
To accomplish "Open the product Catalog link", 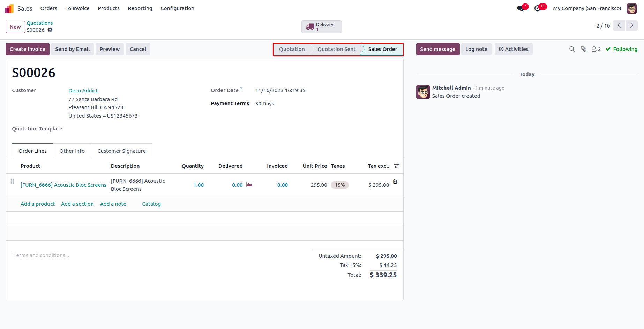I will (151, 204).
